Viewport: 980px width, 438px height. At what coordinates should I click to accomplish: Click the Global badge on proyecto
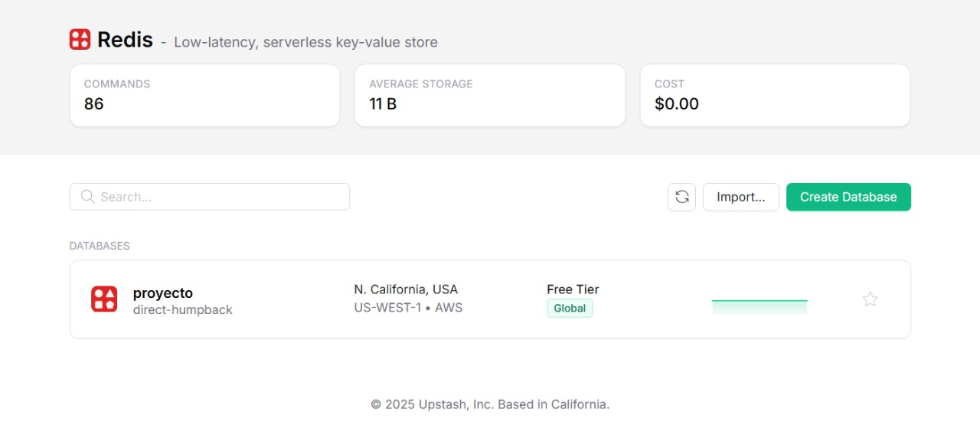pyautogui.click(x=570, y=309)
